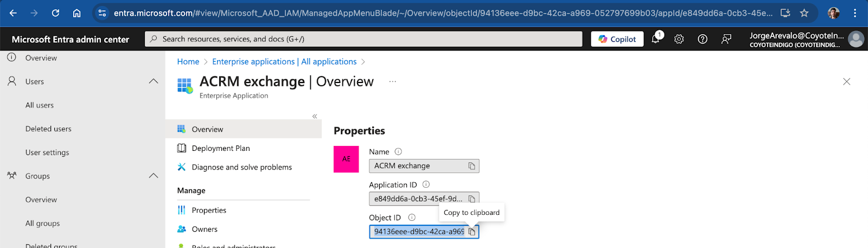Viewport: 868px width, 248px height.
Task: Collapse the Users section in sidebar
Action: [154, 81]
